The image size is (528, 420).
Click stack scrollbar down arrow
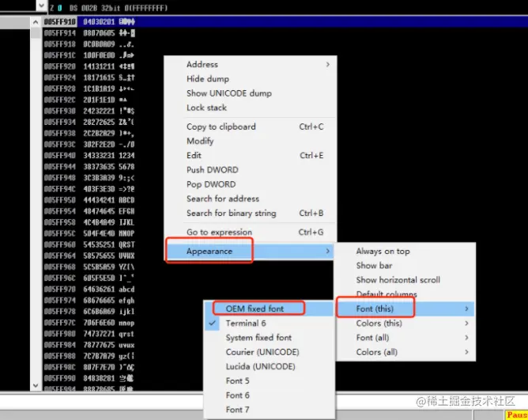36,385
